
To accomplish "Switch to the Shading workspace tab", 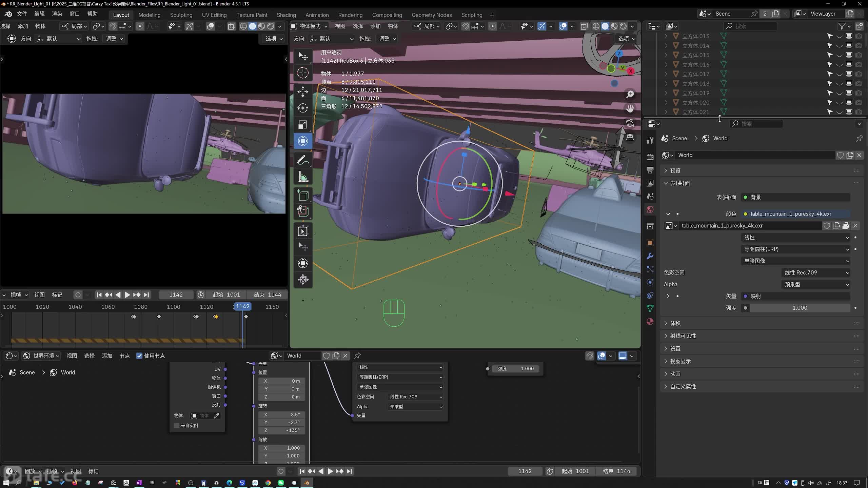I will (286, 15).
